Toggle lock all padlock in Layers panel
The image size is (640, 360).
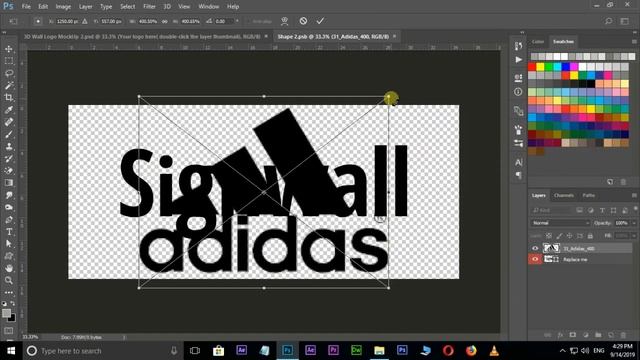tap(590, 236)
